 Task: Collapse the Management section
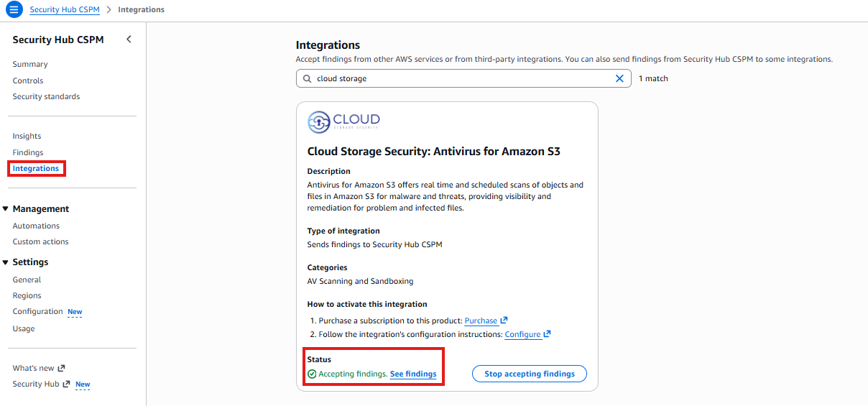point(6,209)
